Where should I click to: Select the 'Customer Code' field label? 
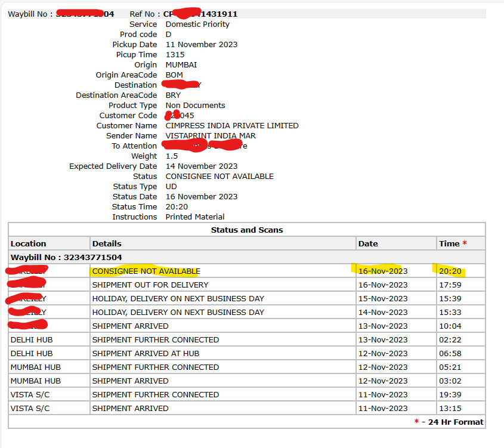tap(128, 116)
